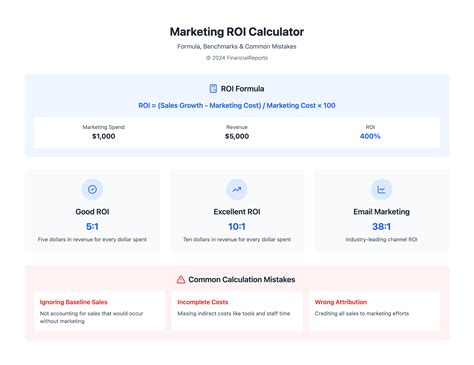Screen dimensions: 474x365
Task: Click the 400% ROI result
Action: (370, 136)
